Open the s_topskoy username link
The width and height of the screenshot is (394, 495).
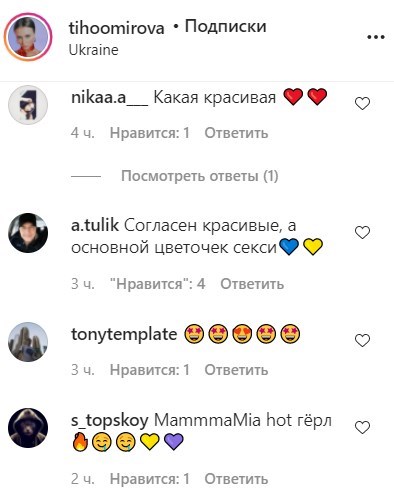[110, 421]
